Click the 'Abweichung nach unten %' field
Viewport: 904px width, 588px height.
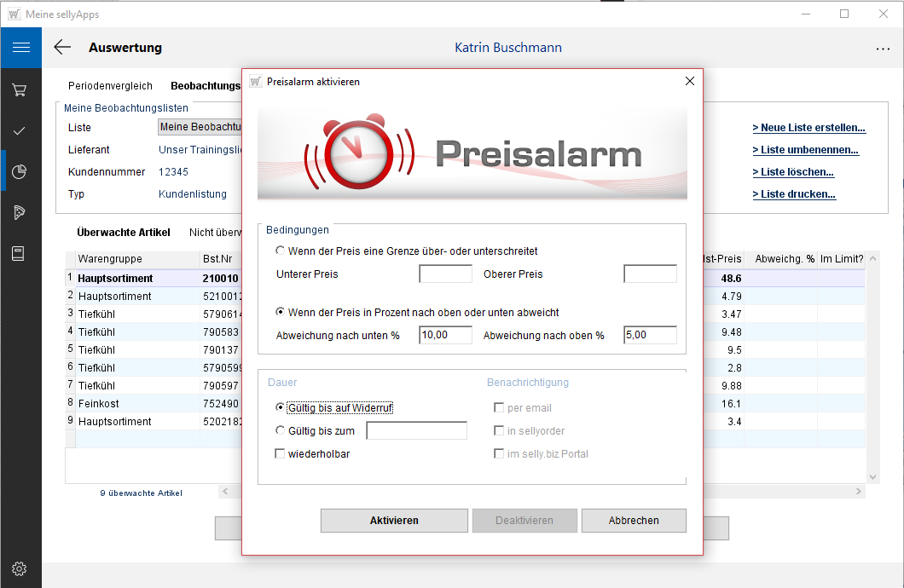[x=445, y=336]
